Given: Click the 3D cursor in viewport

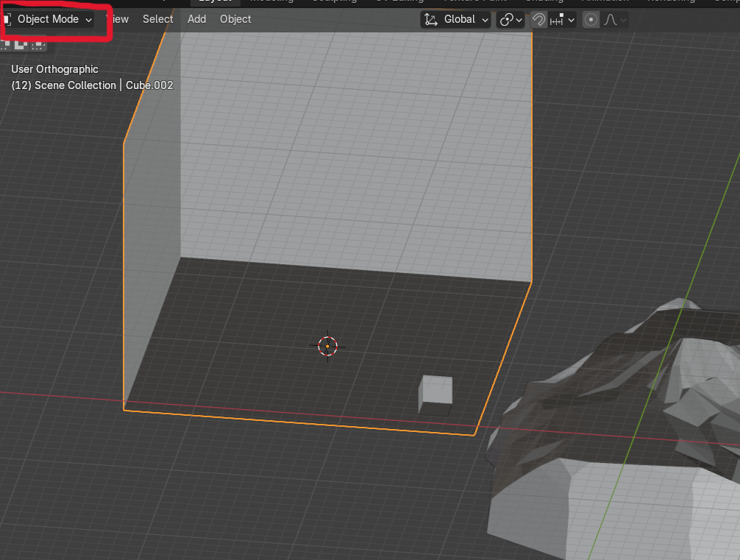Looking at the screenshot, I should (327, 346).
